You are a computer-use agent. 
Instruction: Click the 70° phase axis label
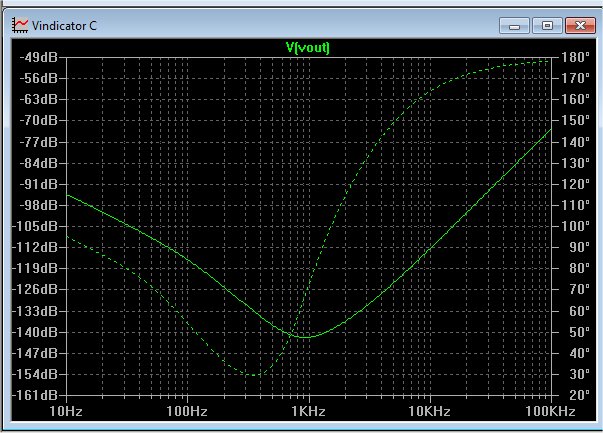tap(580, 289)
